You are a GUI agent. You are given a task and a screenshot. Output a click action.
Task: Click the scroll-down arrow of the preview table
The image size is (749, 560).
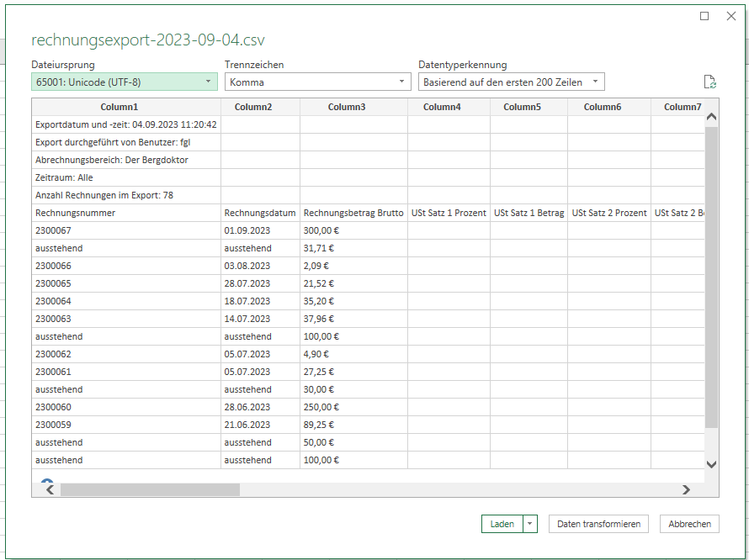pos(711,464)
